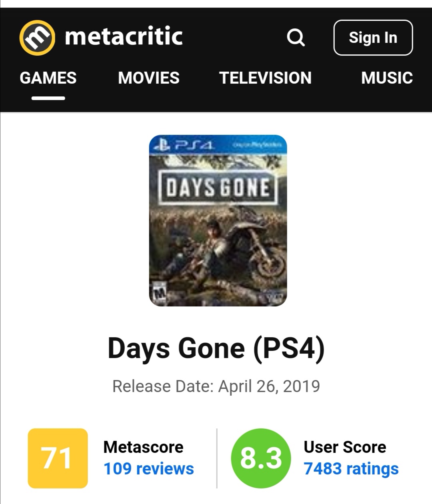Open the 109 reviews link
This screenshot has height=504, width=432.
(148, 469)
